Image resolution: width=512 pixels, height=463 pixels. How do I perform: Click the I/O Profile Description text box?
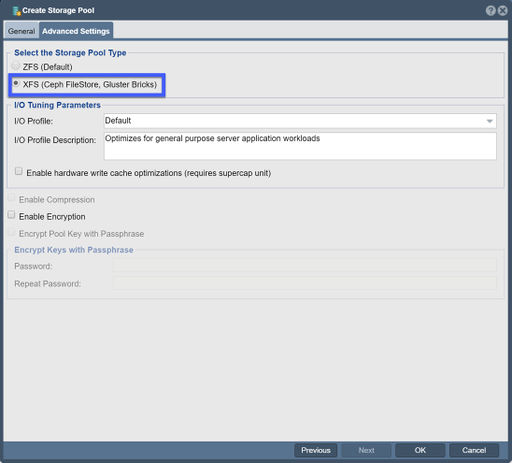click(x=300, y=146)
